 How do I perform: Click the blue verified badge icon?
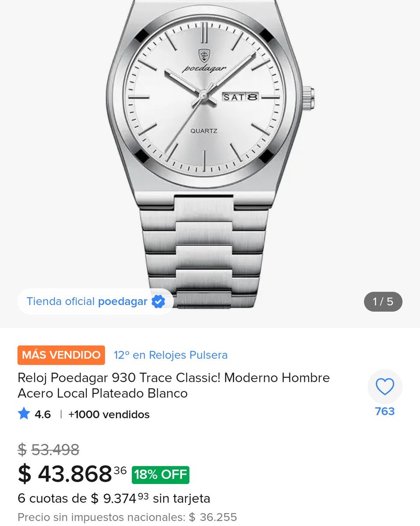click(x=158, y=302)
